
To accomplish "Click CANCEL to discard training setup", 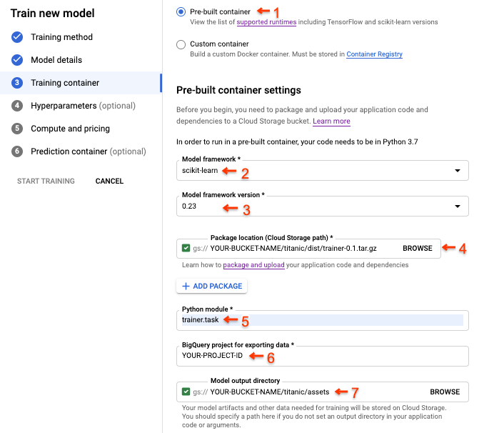I will coord(109,181).
